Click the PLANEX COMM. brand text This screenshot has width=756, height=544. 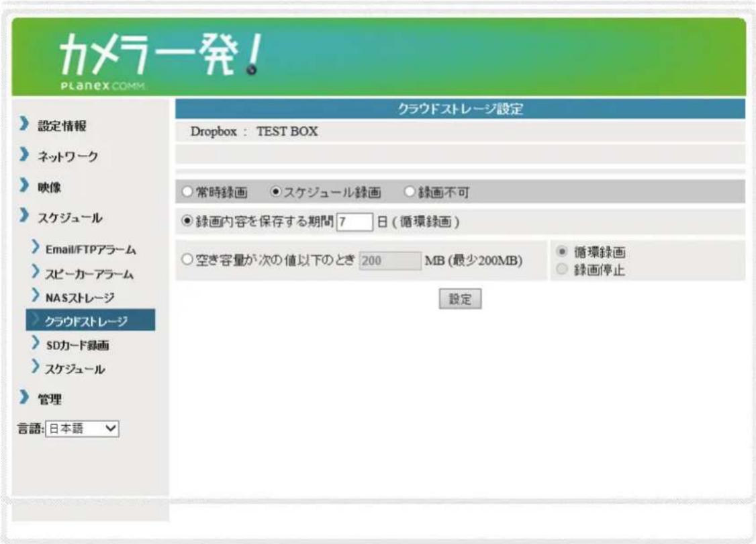tap(103, 86)
